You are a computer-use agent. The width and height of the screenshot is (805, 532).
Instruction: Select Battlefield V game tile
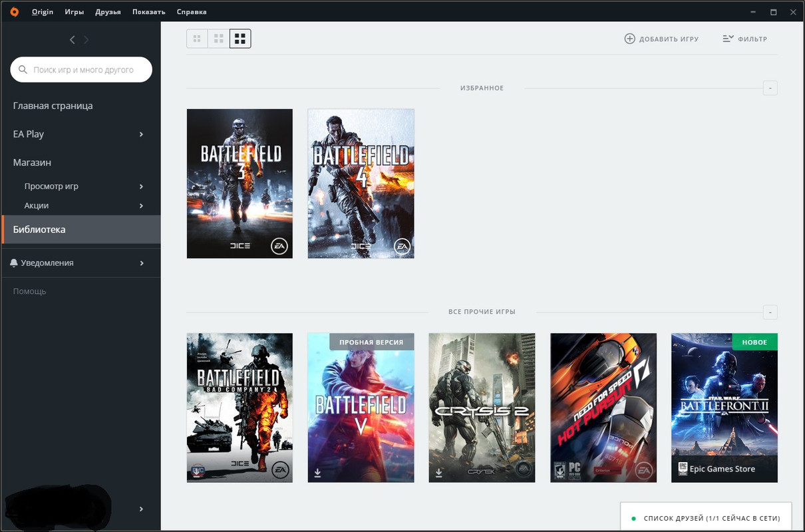point(361,408)
